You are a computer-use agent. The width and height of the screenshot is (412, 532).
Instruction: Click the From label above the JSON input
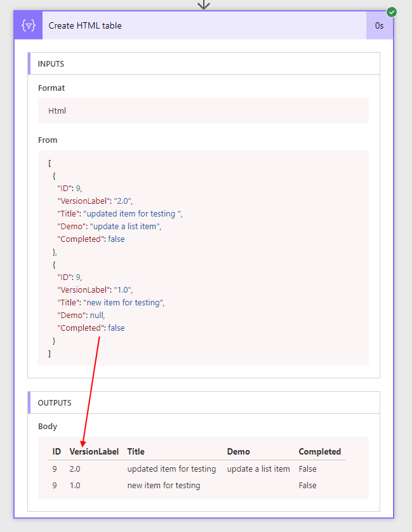point(48,140)
